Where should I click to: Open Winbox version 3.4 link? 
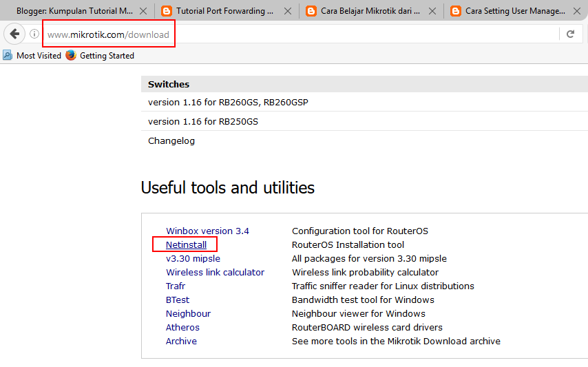(207, 231)
